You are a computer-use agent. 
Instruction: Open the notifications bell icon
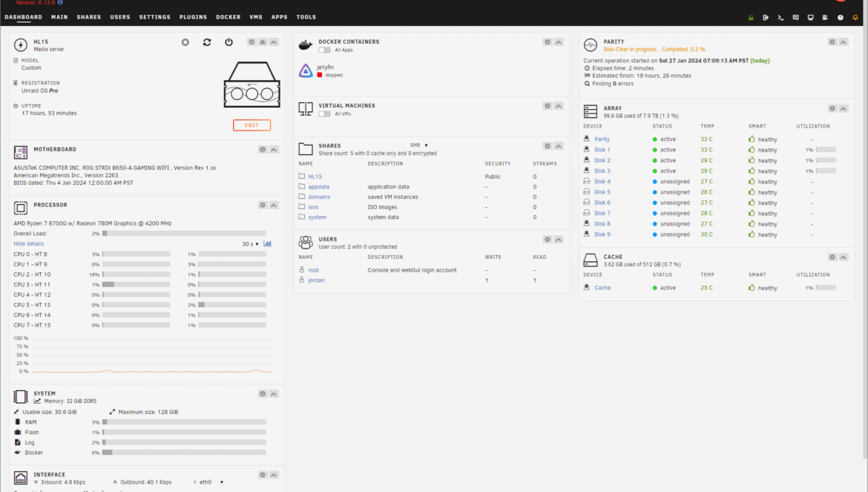pyautogui.click(x=855, y=18)
